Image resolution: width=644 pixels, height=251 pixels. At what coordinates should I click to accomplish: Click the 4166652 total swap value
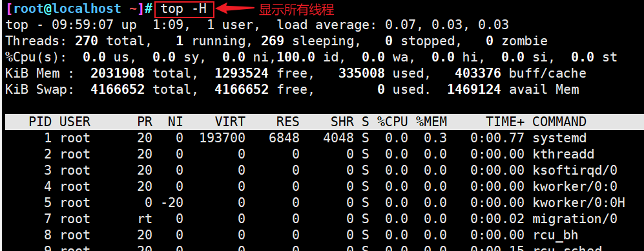point(118,89)
